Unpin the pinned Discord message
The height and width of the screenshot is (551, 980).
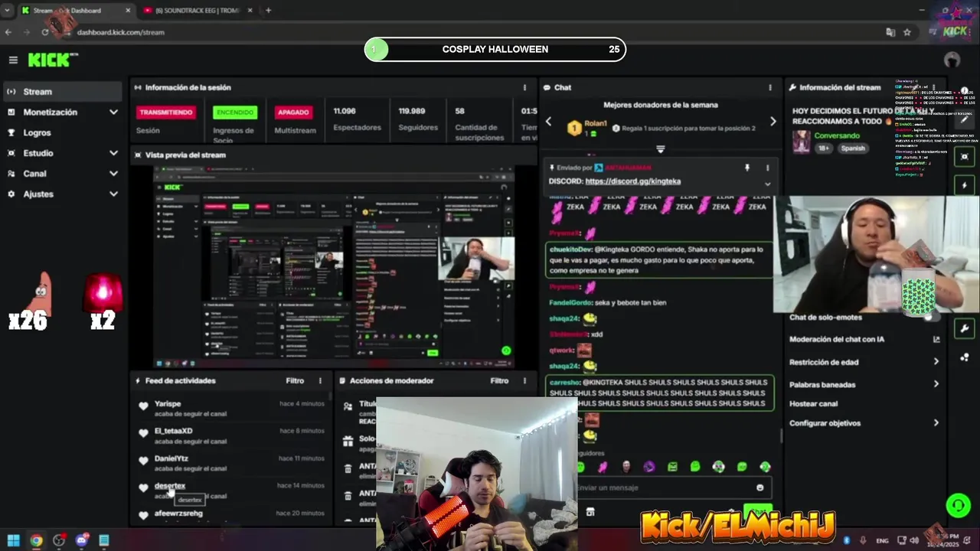(746, 168)
